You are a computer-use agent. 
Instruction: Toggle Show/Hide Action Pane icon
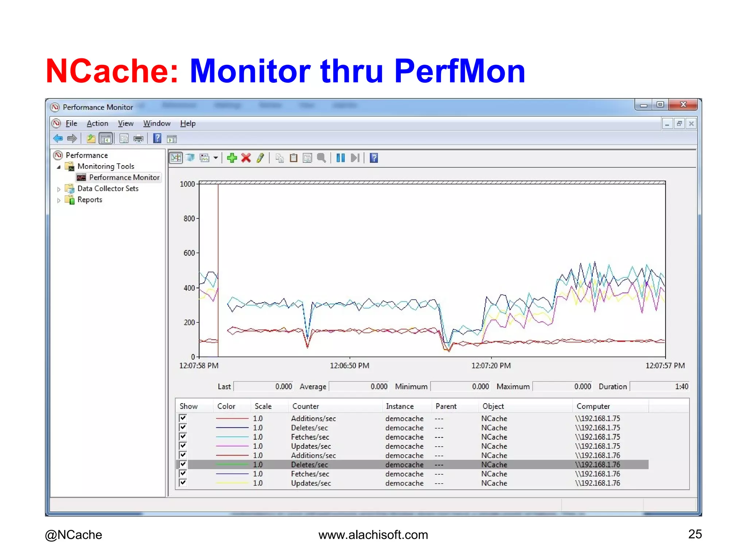[x=171, y=139]
